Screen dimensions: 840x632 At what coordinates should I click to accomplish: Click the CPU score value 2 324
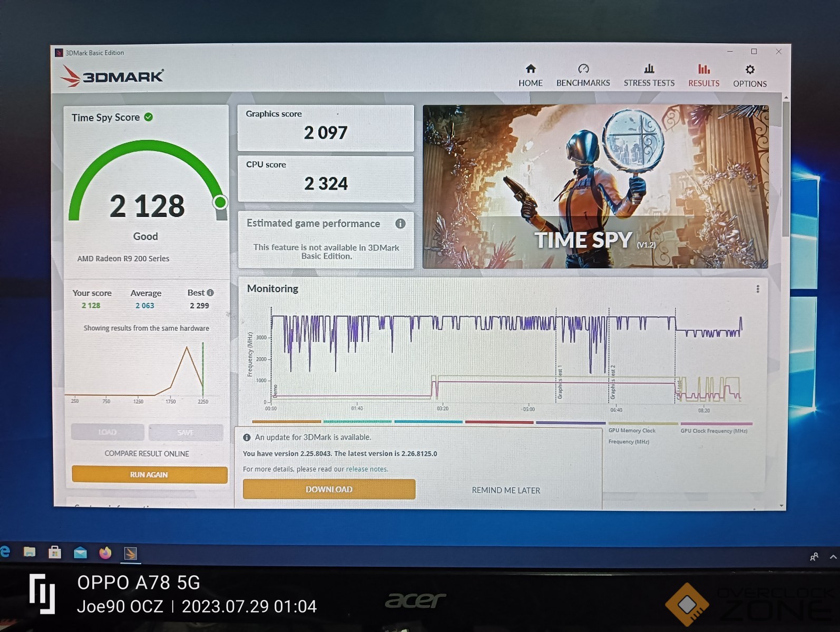[x=326, y=183]
